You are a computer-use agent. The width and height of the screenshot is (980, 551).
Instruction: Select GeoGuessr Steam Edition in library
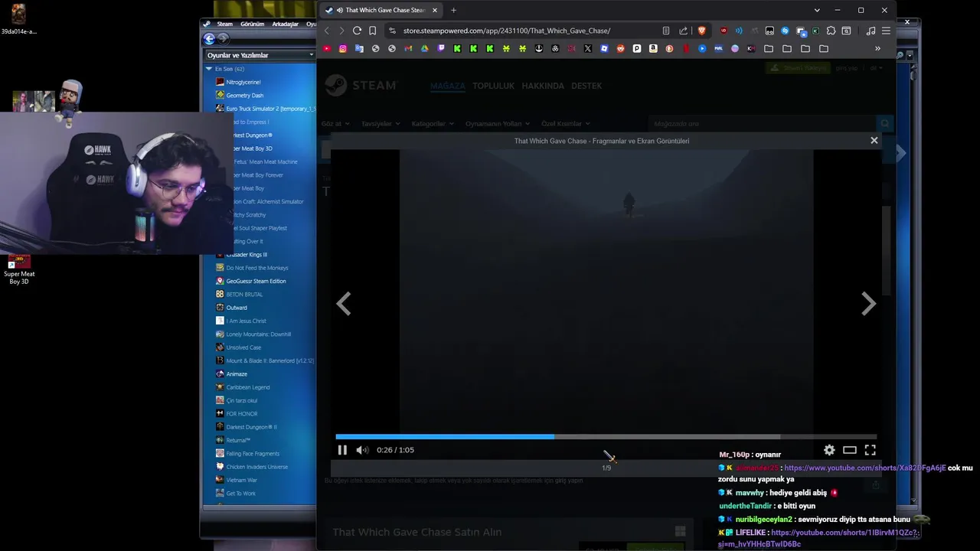(256, 281)
